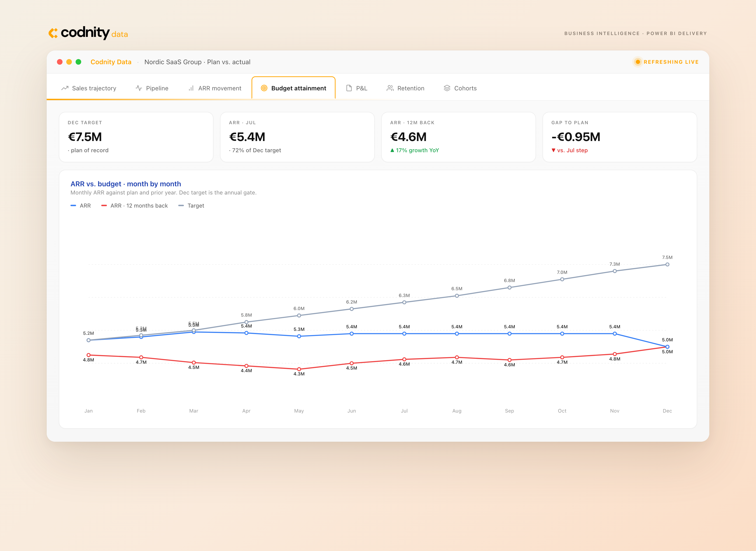
Task: Click the Jan axis label
Action: point(88,411)
